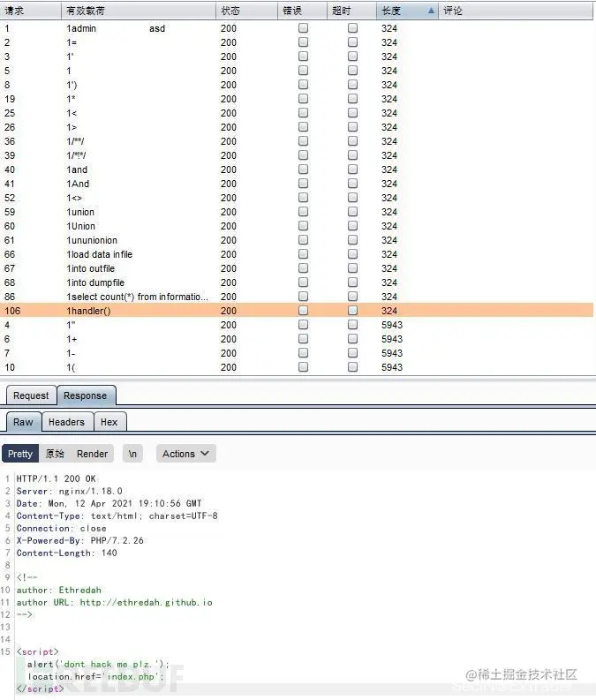
Task: Sort by the 长度 column sort arrow
Action: point(431,11)
